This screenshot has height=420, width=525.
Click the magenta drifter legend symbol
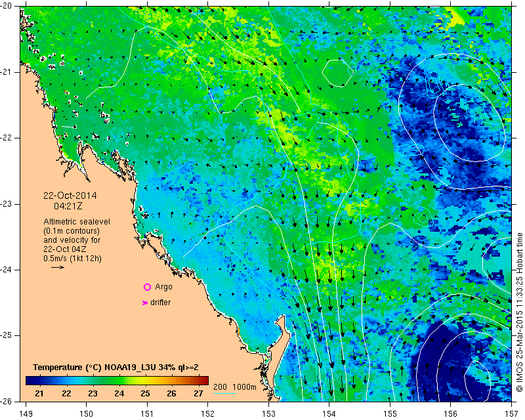pos(145,303)
